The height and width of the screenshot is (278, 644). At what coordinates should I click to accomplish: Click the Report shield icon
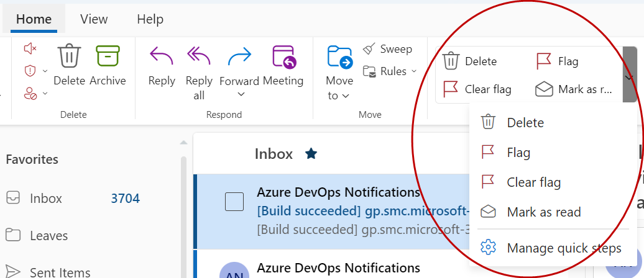tap(30, 71)
